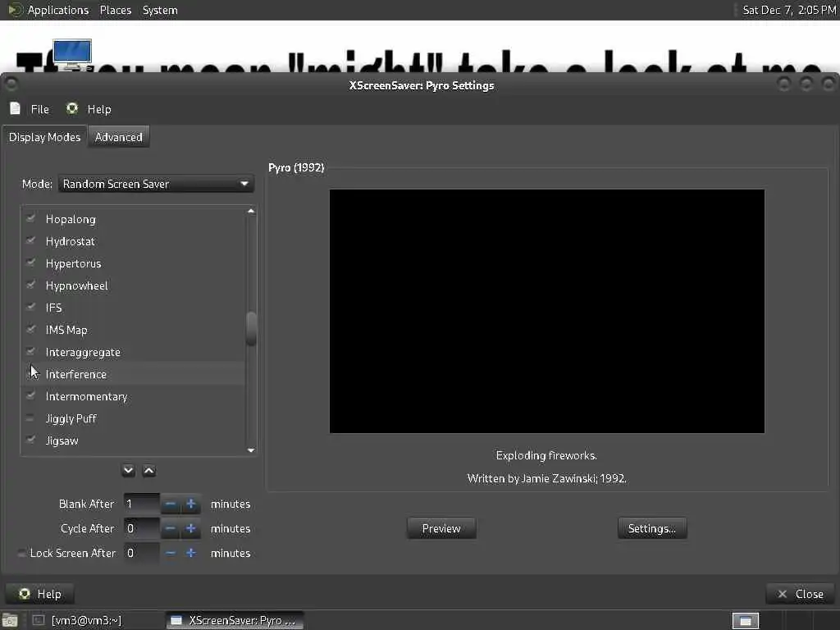Select Interference in the list
840x630 pixels.
coord(76,374)
